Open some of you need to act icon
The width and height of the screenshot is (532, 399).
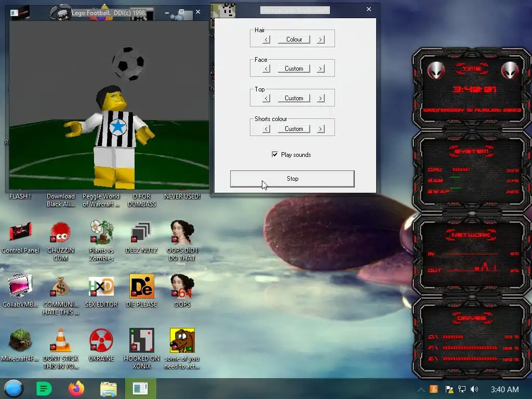tap(182, 349)
